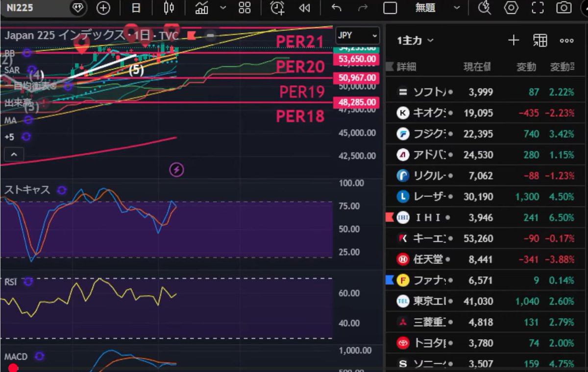The width and height of the screenshot is (588, 372).
Task: Undo the last chart action
Action: 336,8
